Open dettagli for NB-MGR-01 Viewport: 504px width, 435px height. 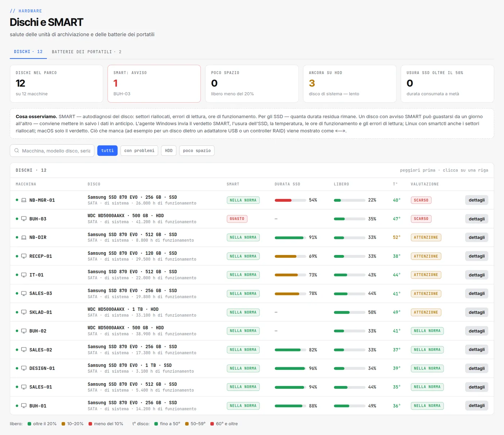pyautogui.click(x=477, y=200)
